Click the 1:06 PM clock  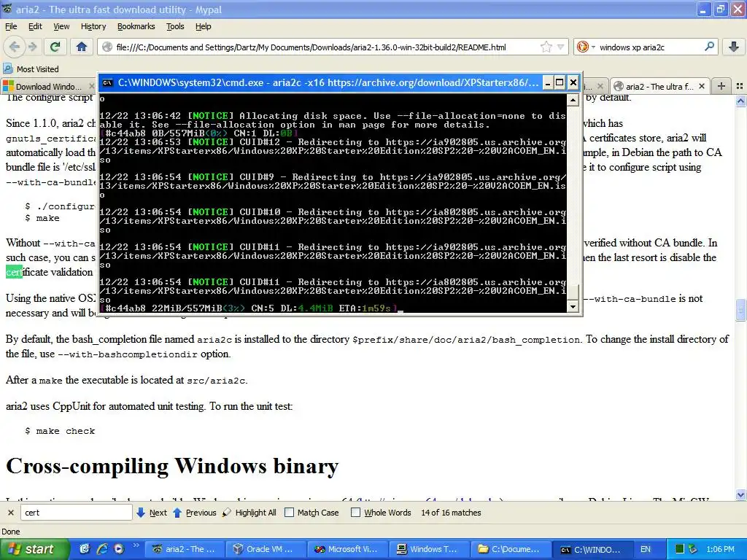pyautogui.click(x=720, y=549)
